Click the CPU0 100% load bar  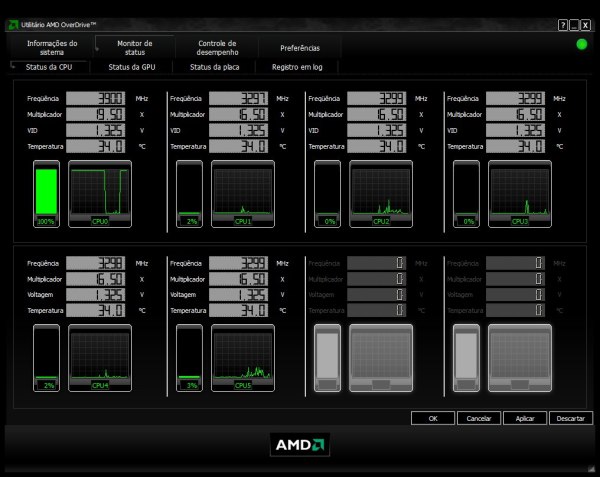click(x=46, y=194)
